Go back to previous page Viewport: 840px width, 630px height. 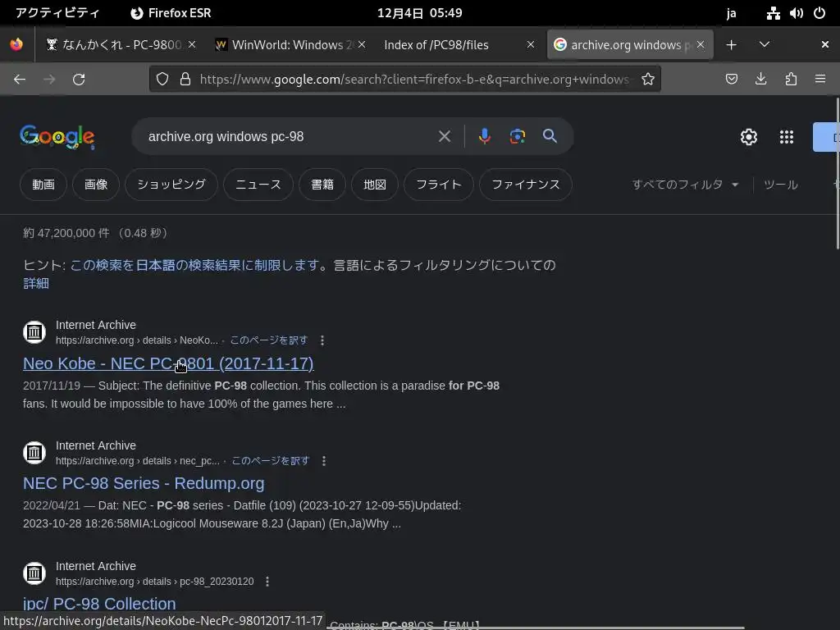pos(20,80)
